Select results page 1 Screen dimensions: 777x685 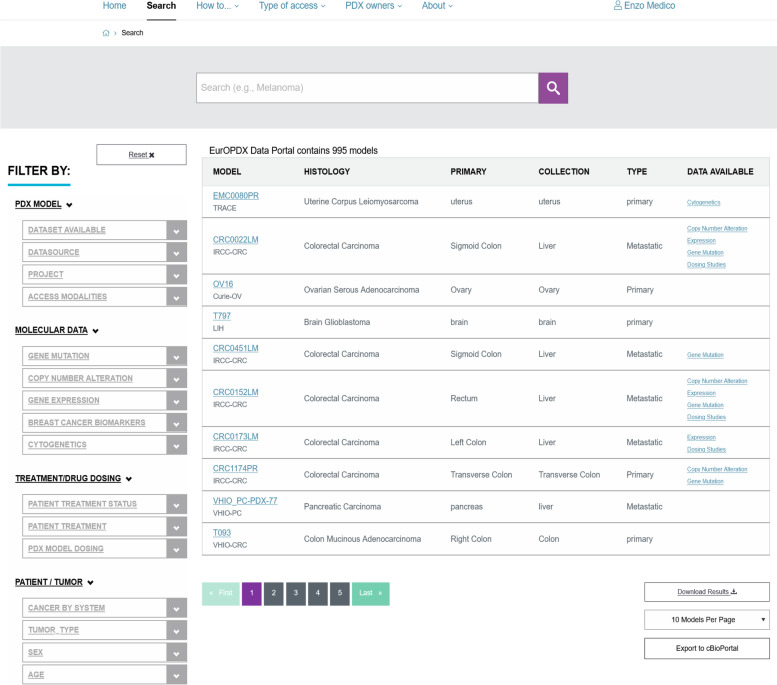point(251,593)
